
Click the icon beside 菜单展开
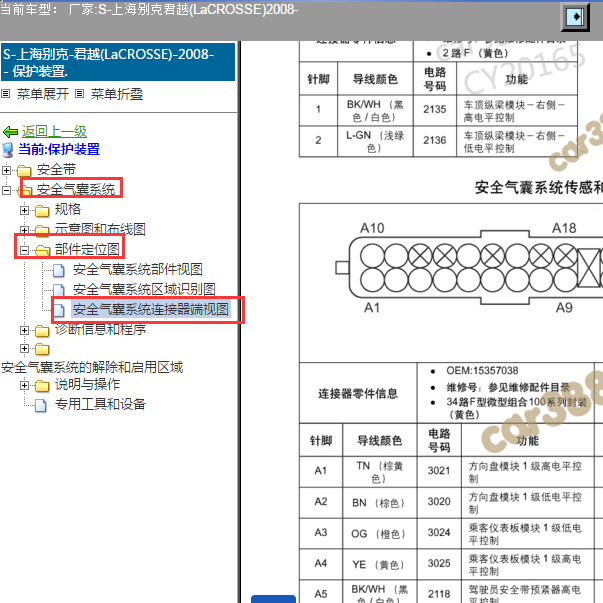point(5,93)
